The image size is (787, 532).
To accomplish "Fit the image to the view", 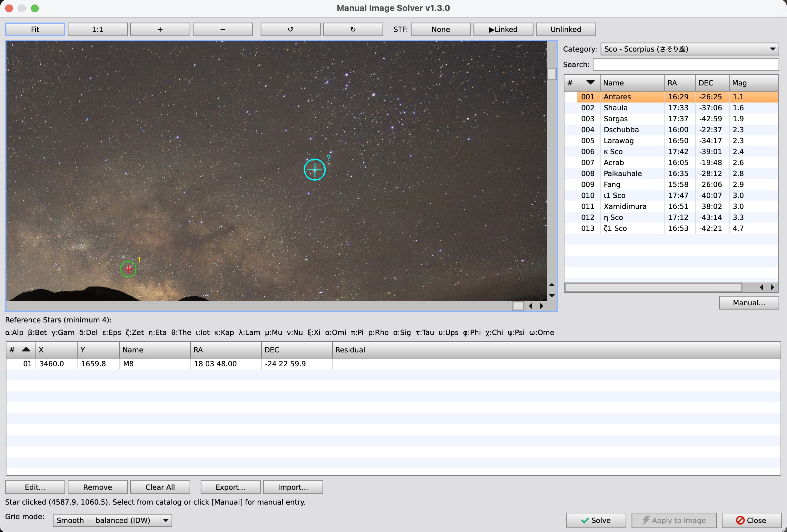I will (x=35, y=29).
